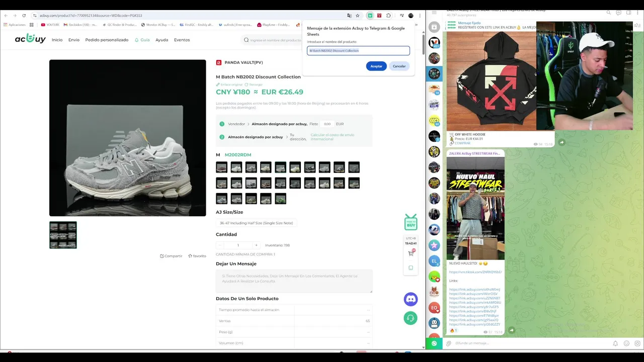The height and width of the screenshot is (362, 644).
Task: Open the vm.tiktok.com link in Telegram post
Action: point(475,272)
